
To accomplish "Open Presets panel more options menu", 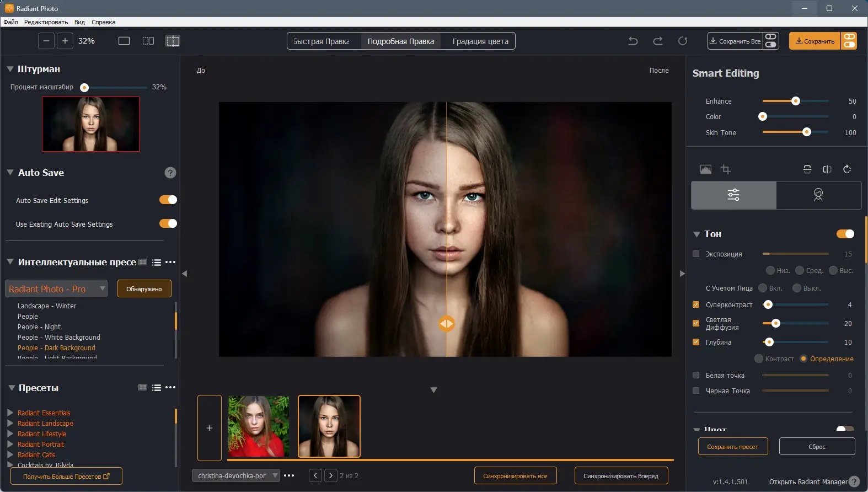I will (x=170, y=387).
